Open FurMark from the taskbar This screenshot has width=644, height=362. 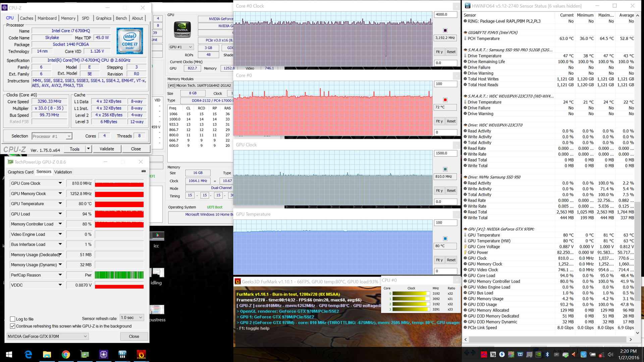(x=141, y=354)
